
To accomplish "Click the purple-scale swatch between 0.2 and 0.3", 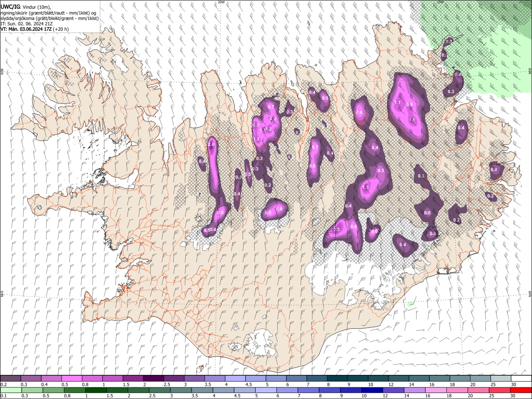I will coord(10,378).
